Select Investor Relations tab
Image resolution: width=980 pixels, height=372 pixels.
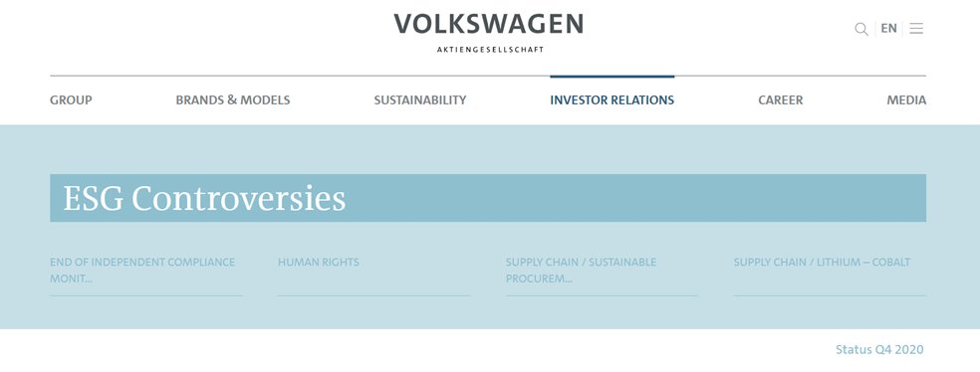coord(612,99)
